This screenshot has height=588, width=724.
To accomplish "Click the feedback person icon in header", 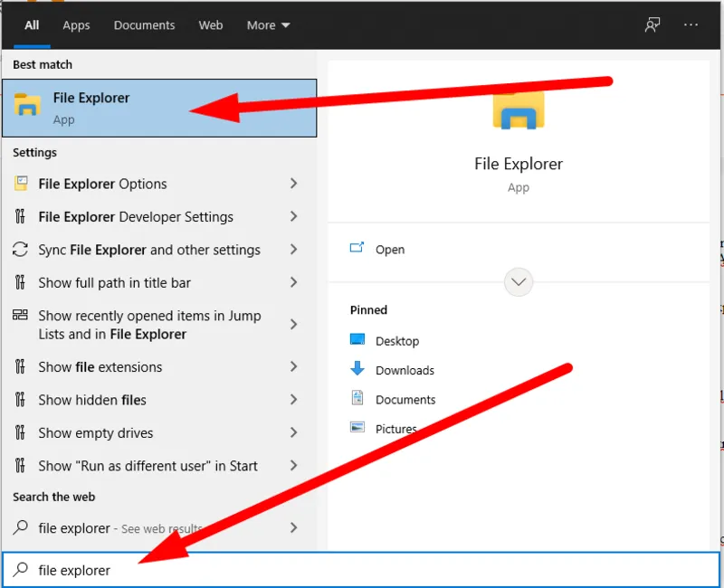I will 652,25.
